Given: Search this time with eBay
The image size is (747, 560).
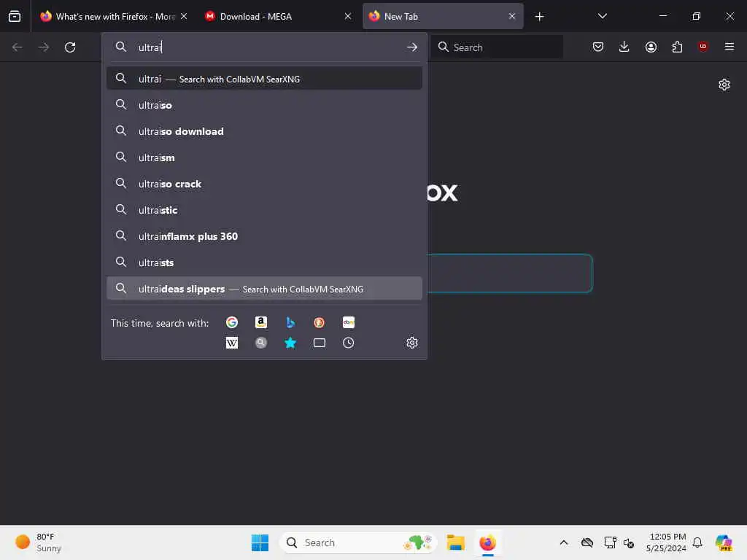Looking at the screenshot, I should click(348, 322).
